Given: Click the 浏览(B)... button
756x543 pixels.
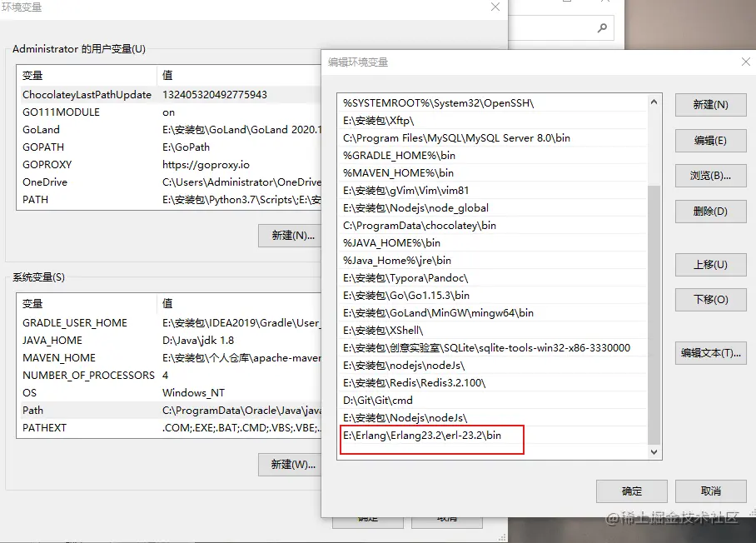Looking at the screenshot, I should (711, 176).
